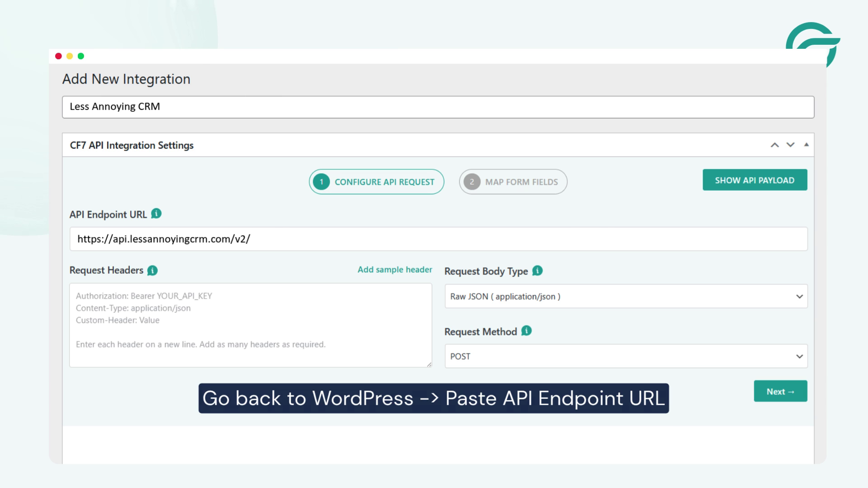Image resolution: width=868 pixels, height=488 pixels.
Task: Click the red window close dot
Action: pos(58,56)
